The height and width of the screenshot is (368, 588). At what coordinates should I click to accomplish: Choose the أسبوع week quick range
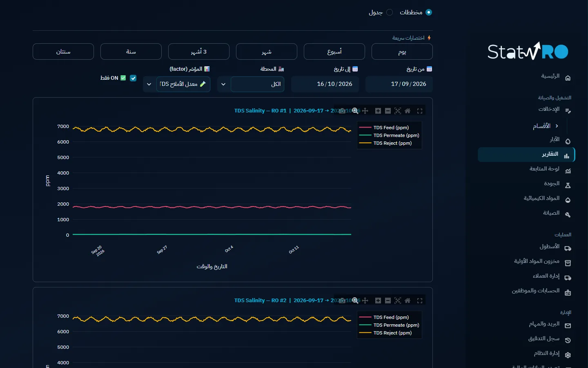click(334, 52)
